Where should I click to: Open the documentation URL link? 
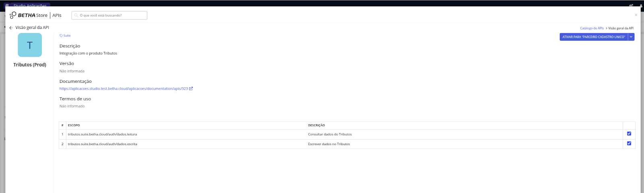124,89
